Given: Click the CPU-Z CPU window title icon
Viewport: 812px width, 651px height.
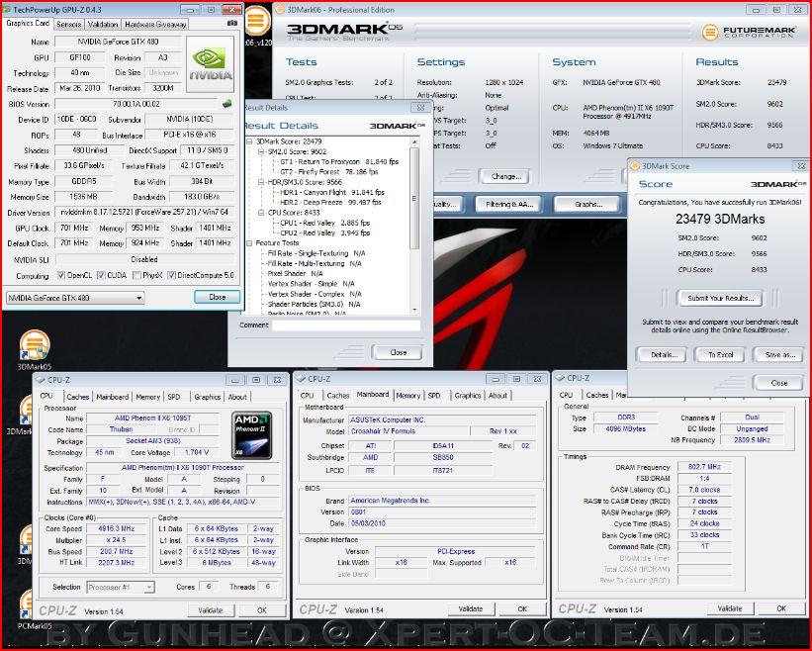Looking at the screenshot, I should click(x=40, y=380).
